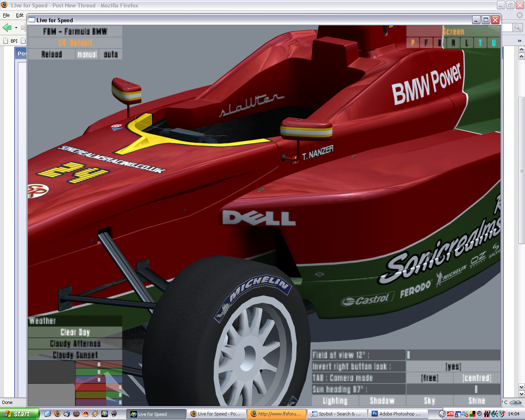This screenshot has height=420, width=525.
Task: Switch to Spybot Search taskbar item
Action: pos(338,414)
